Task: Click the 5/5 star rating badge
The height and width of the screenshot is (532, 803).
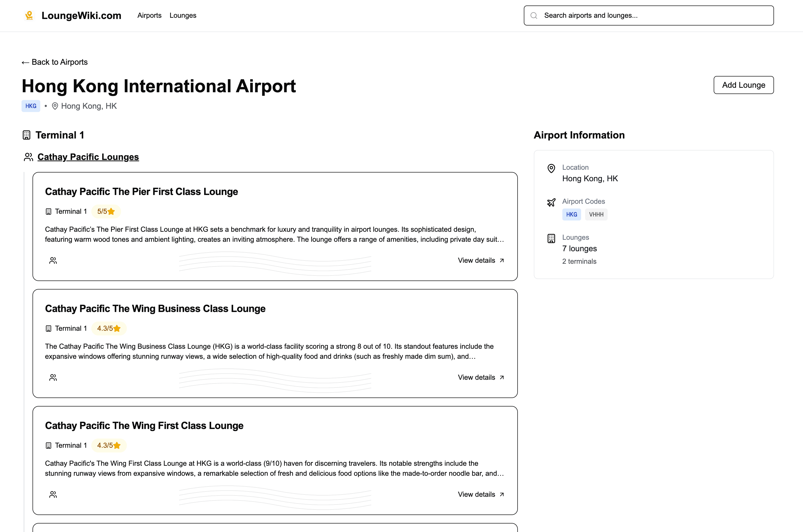Action: [106, 211]
